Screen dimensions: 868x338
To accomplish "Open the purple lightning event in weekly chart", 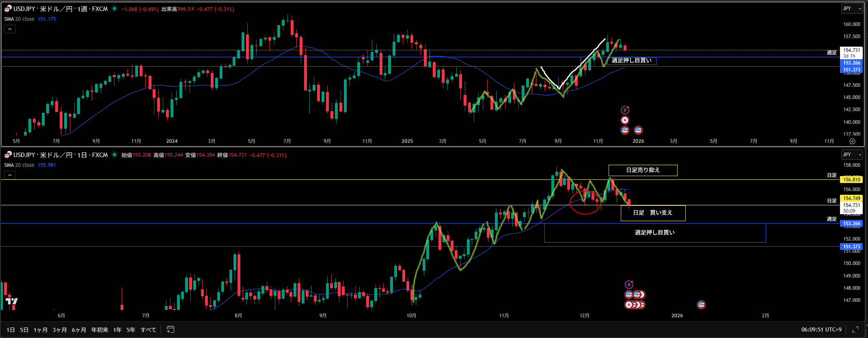I will pos(625,110).
